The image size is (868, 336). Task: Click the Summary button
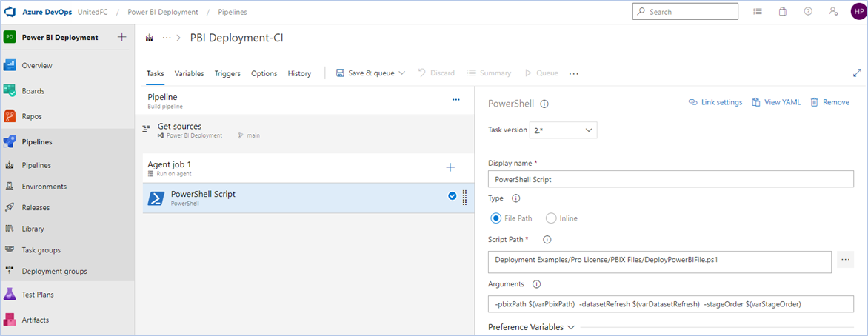point(490,73)
